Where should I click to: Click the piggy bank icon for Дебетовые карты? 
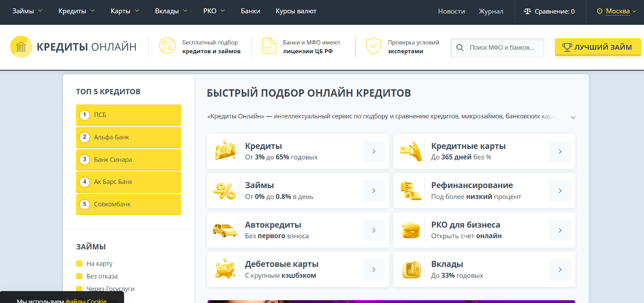point(225,269)
